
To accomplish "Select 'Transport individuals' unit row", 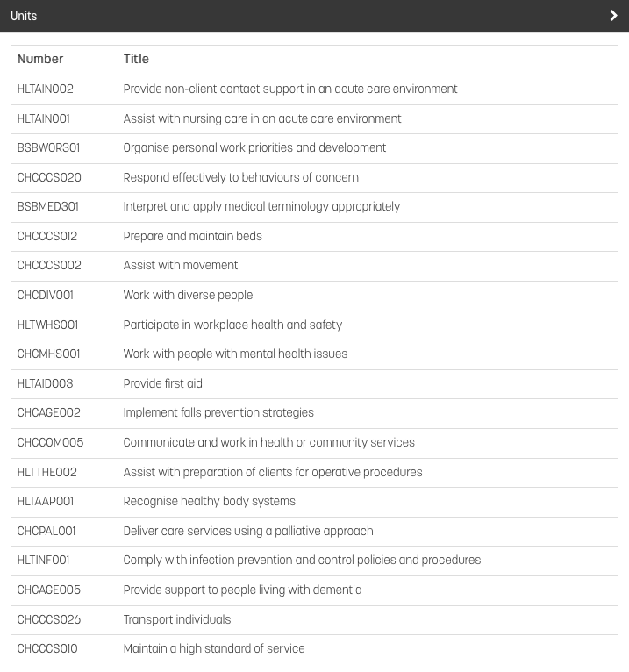I will (314, 620).
